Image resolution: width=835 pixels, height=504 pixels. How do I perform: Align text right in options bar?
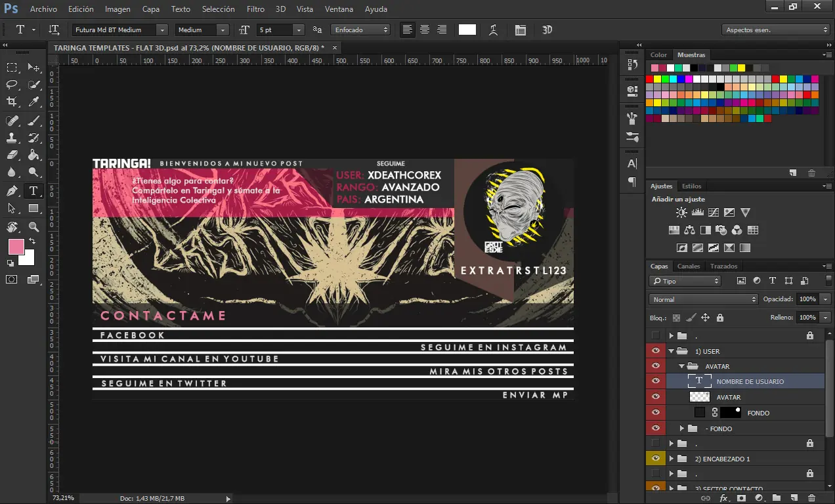442,30
